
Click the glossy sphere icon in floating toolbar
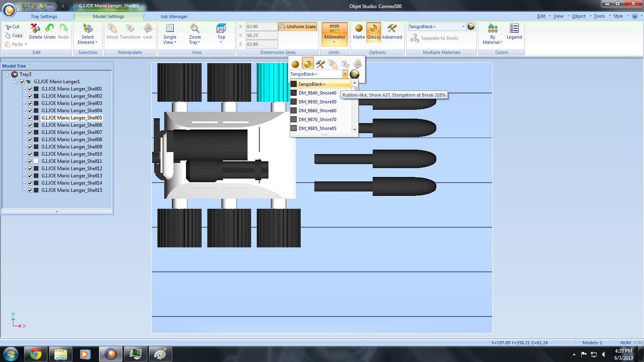click(308, 64)
